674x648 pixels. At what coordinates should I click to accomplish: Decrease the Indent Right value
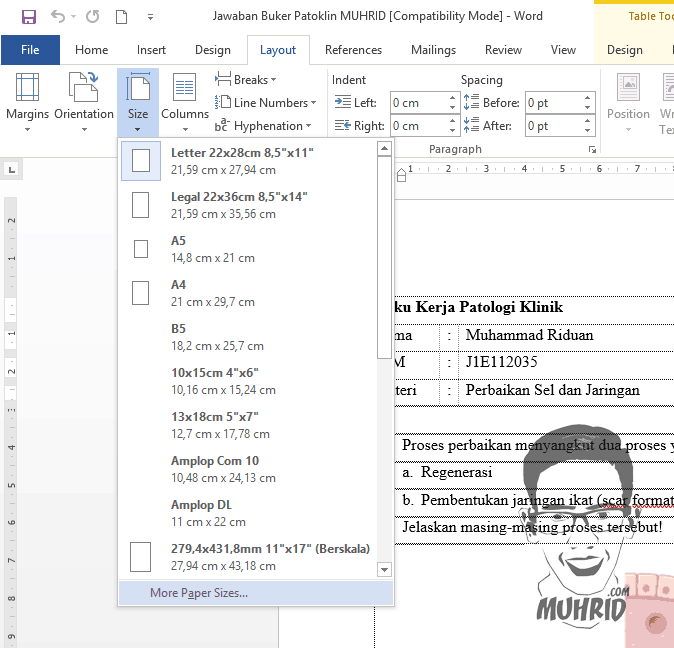pyautogui.click(x=453, y=131)
